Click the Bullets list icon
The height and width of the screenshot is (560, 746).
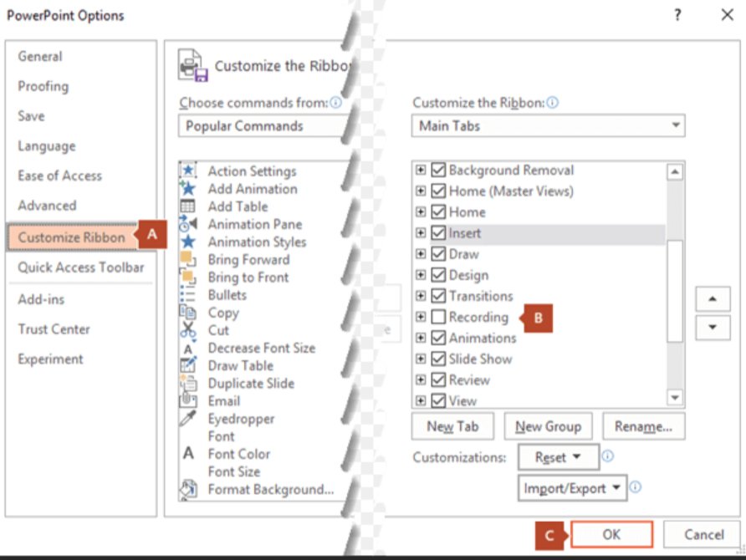coord(187,294)
